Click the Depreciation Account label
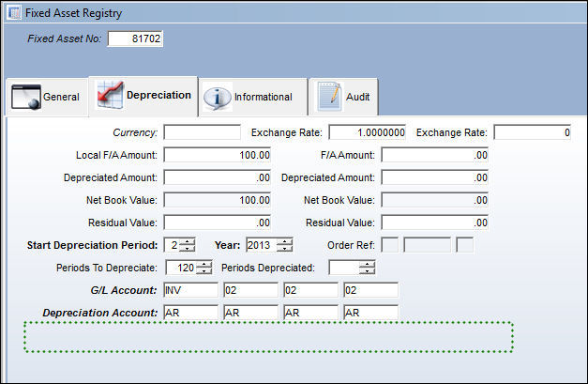Screen dimensions: 588x384 pyautogui.click(x=99, y=313)
